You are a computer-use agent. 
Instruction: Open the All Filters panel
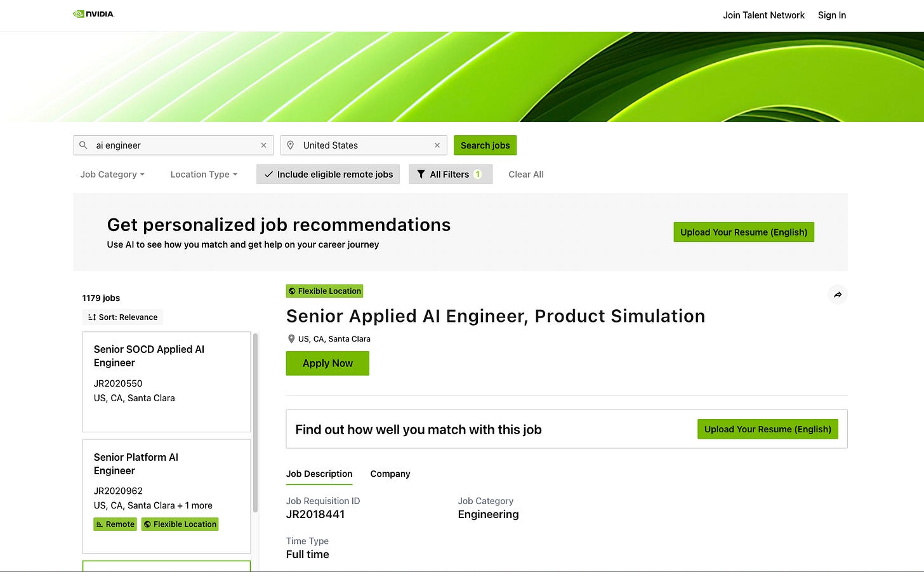pos(451,174)
